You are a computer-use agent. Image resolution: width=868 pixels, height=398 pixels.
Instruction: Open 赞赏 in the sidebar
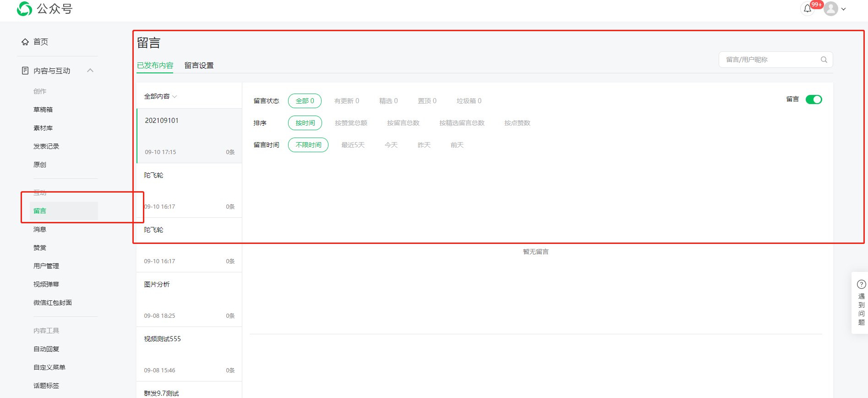(40, 248)
